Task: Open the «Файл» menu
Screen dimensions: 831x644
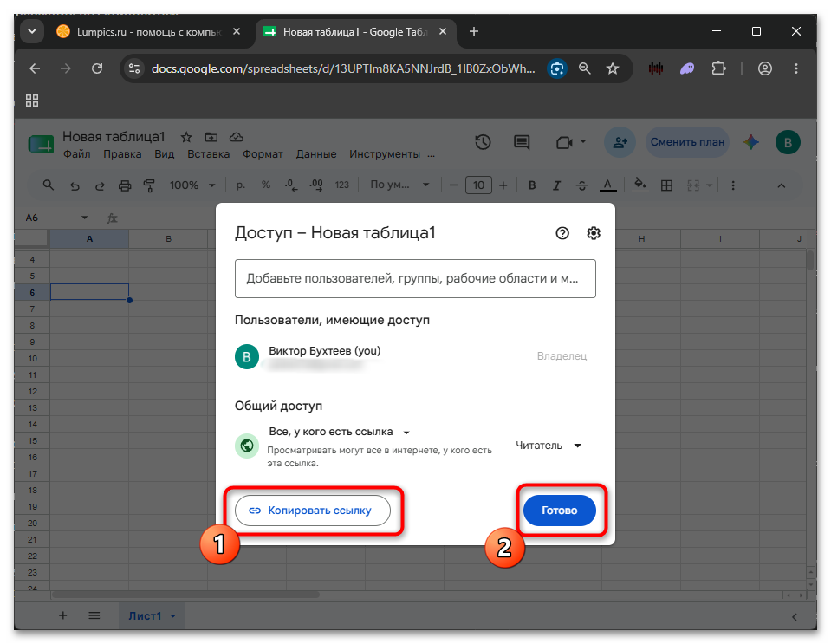Action: coord(77,154)
